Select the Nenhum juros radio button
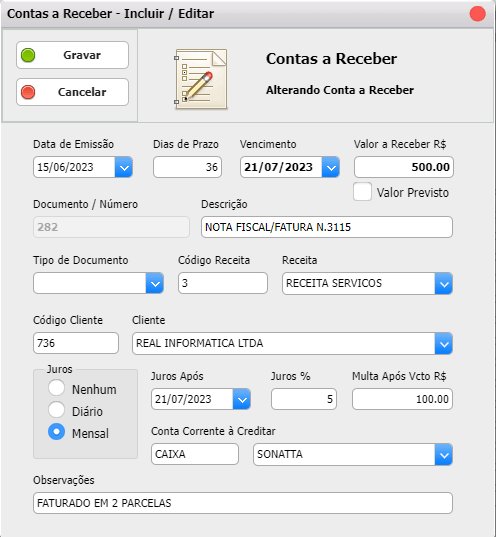Image resolution: width=496 pixels, height=537 pixels. pos(57,388)
